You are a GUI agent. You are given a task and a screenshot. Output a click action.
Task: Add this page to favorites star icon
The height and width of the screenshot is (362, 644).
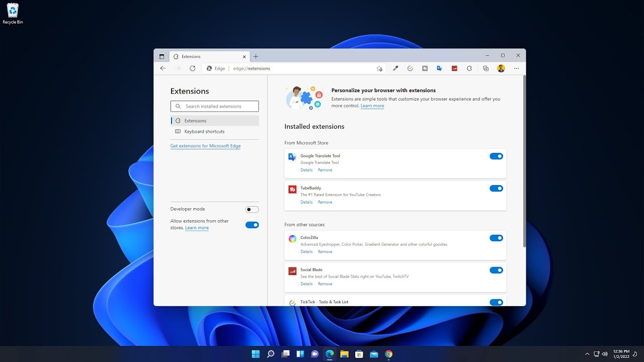(x=379, y=68)
